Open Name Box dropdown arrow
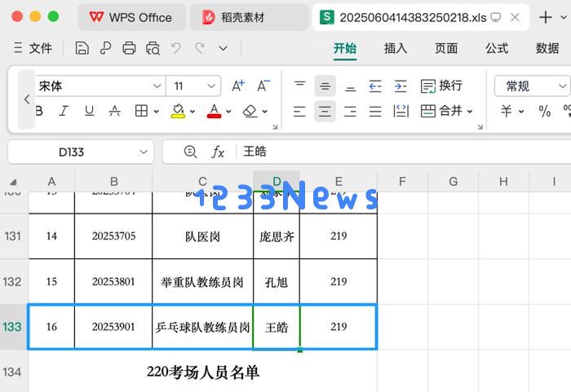The image size is (571, 392). (x=144, y=152)
